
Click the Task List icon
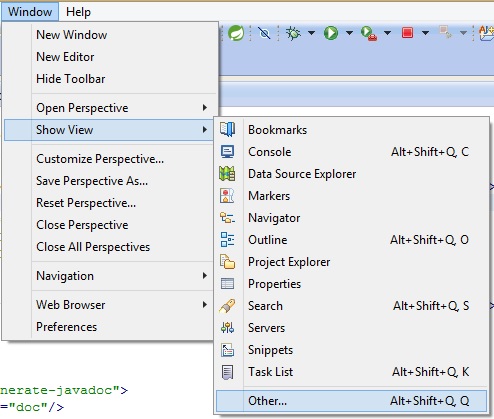point(227,372)
